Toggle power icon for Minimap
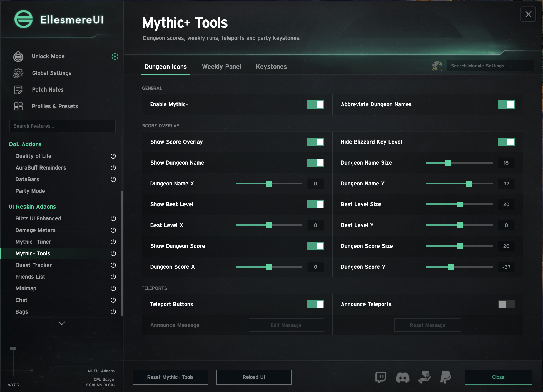Image resolution: width=543 pixels, height=392 pixels. coord(113,288)
